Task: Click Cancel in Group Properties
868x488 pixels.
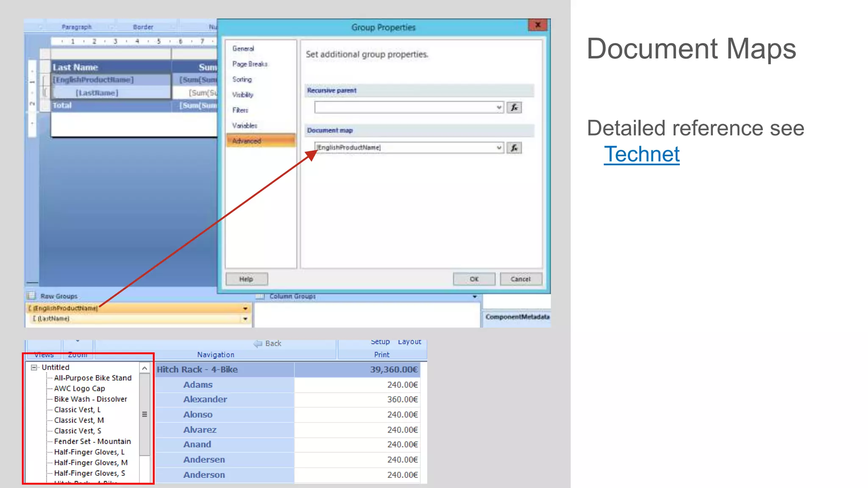Action: point(521,279)
